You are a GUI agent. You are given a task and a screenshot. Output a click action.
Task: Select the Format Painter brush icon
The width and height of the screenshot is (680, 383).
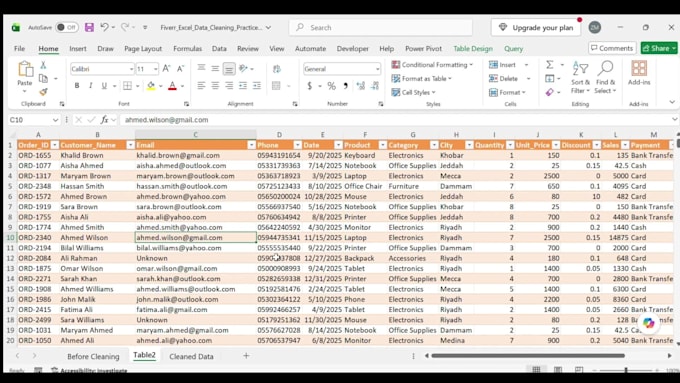pyautogui.click(x=43, y=92)
